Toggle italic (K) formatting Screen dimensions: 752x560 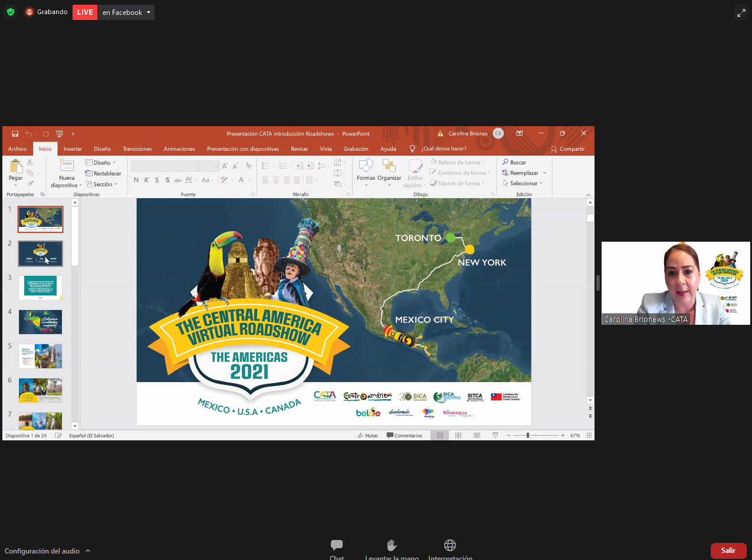tap(147, 180)
